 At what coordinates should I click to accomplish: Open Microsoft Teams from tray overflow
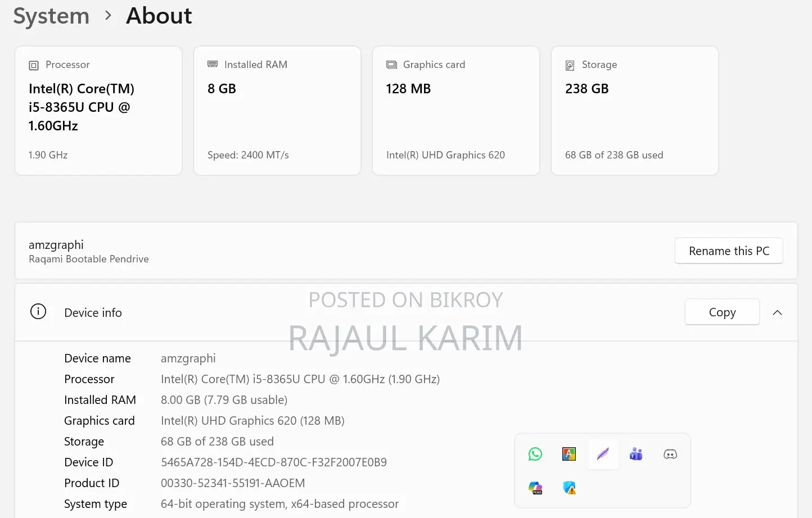pyautogui.click(x=636, y=454)
